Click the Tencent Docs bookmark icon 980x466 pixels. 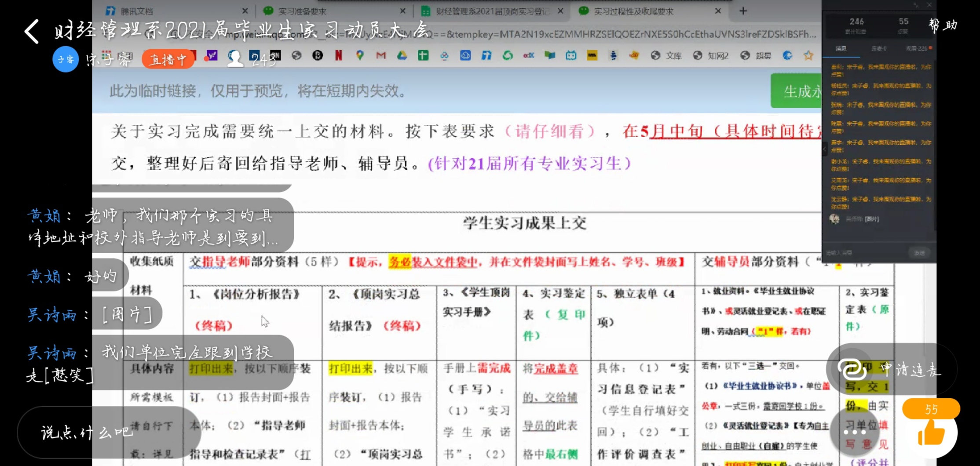pyautogui.click(x=486, y=55)
